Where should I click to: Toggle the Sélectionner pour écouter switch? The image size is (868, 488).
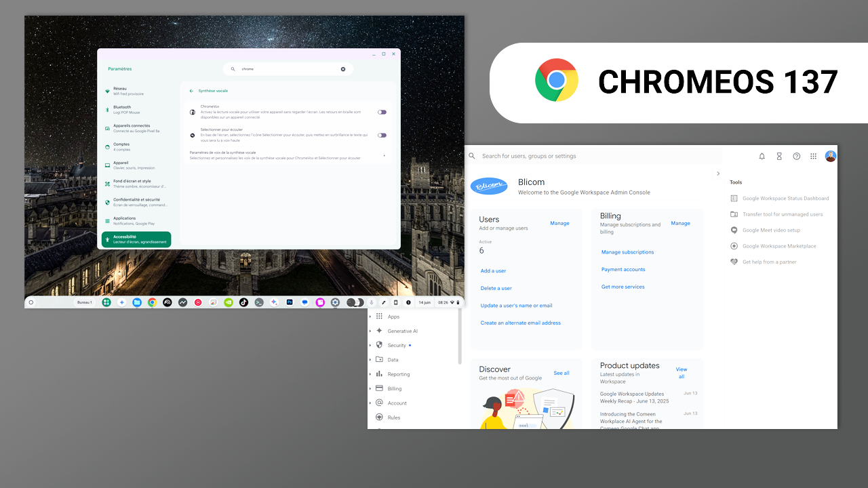(382, 135)
